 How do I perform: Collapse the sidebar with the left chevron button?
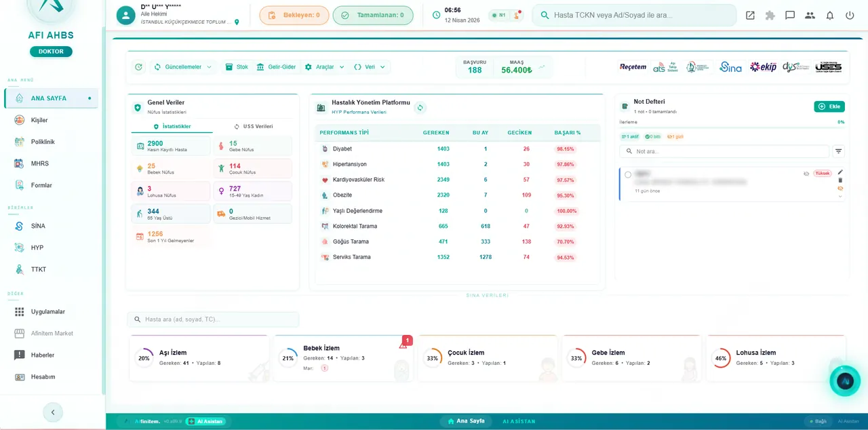tap(53, 412)
